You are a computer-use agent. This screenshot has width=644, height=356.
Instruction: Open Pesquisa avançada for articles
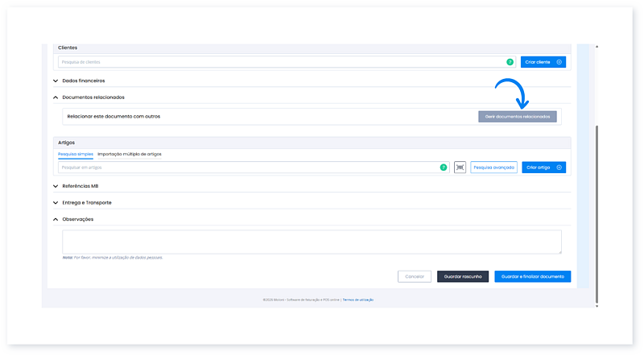493,168
